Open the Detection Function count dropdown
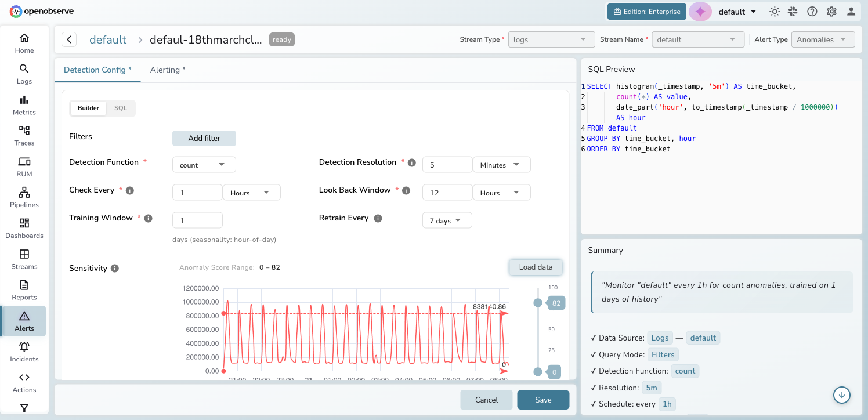This screenshot has width=868, height=420. (x=204, y=164)
